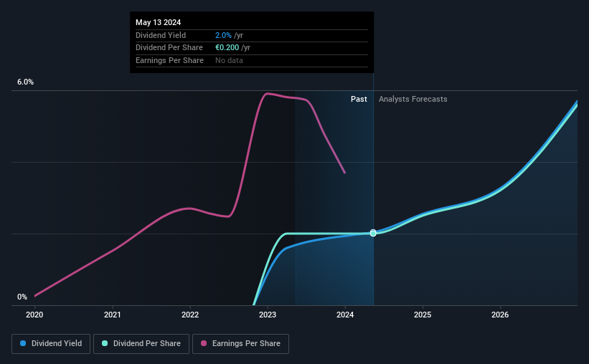
Task: Toggle the Earnings Per Share legend button
Action: pos(240,344)
